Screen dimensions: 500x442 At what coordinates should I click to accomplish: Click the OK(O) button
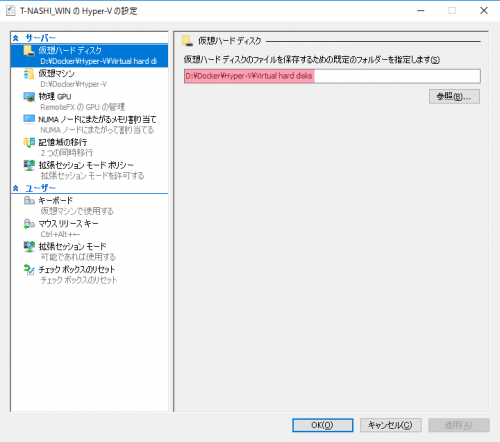click(x=322, y=425)
